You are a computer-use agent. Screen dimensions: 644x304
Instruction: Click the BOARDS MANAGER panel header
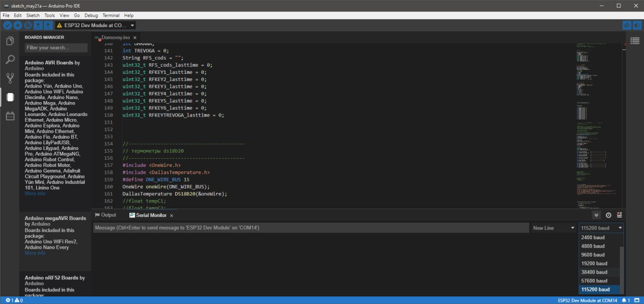coord(44,37)
